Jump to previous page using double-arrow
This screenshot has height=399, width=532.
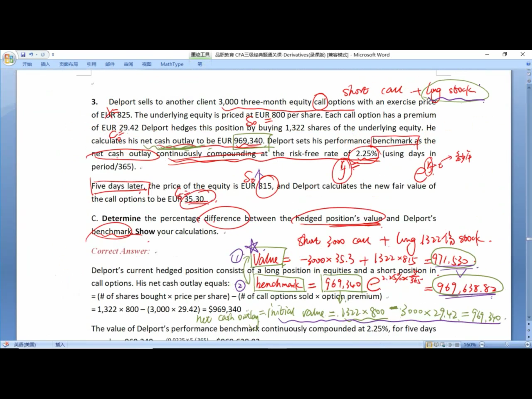pyautogui.click(x=529, y=324)
